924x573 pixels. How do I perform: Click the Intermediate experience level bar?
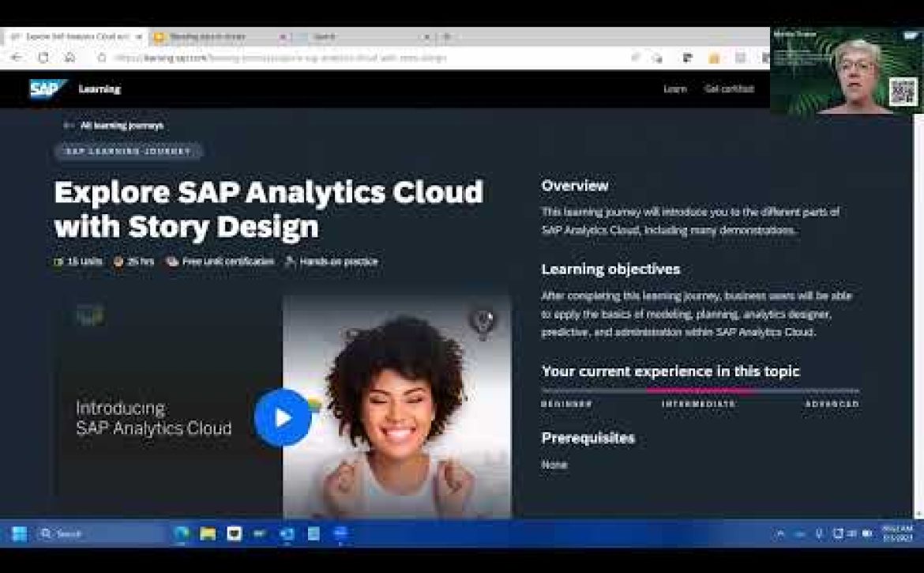[699, 390]
